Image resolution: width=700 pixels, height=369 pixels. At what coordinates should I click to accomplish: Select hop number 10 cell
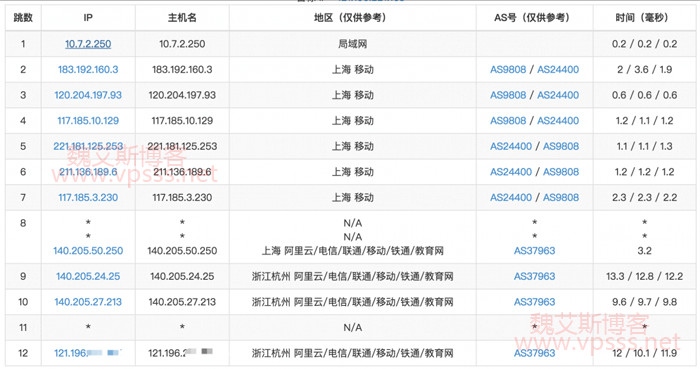[23, 302]
